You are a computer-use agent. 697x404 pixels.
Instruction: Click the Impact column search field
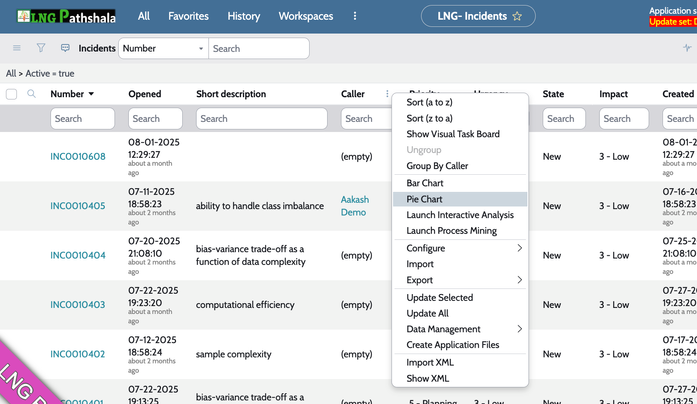[624, 119]
